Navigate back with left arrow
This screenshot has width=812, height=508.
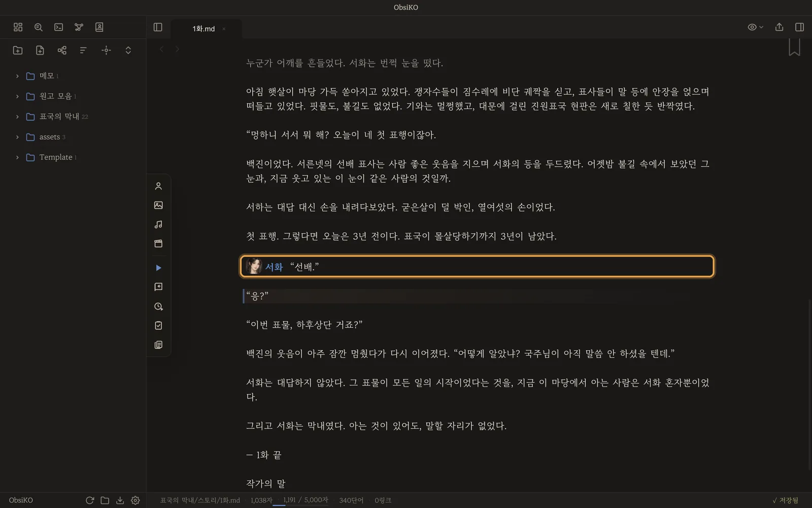pos(162,49)
